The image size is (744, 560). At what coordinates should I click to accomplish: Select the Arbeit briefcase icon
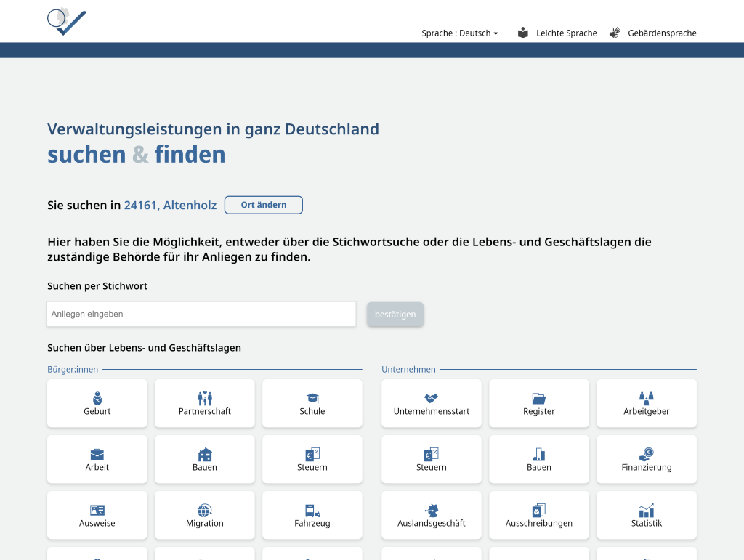pyautogui.click(x=97, y=454)
